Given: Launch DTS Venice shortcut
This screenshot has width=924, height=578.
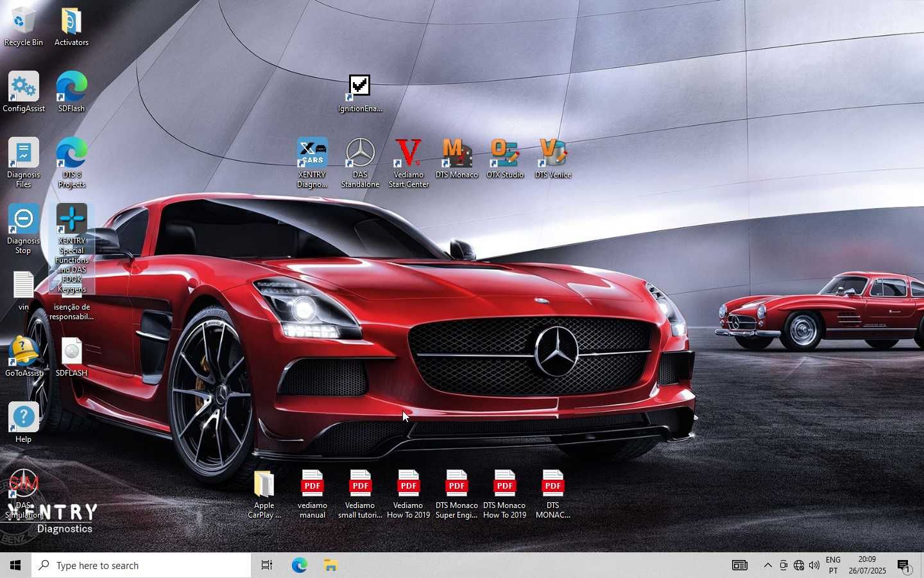Looking at the screenshot, I should 552,159.
